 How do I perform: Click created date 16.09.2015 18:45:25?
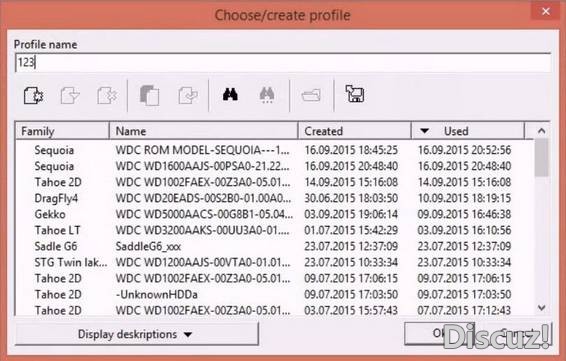pyautogui.click(x=351, y=150)
